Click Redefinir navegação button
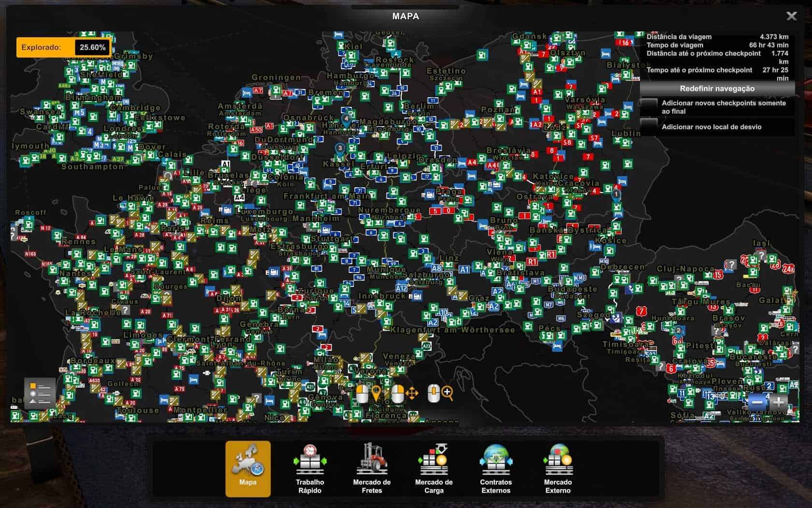This screenshot has height=508, width=812. (x=717, y=89)
